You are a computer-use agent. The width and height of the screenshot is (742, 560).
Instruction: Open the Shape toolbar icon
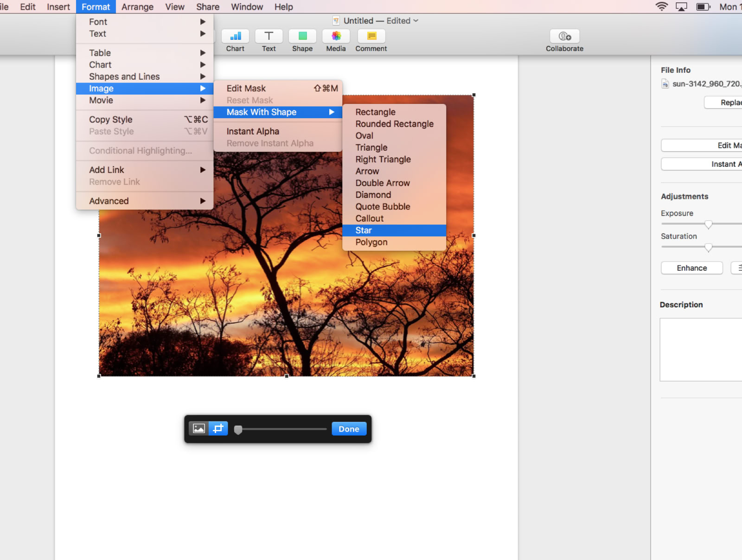pyautogui.click(x=302, y=37)
